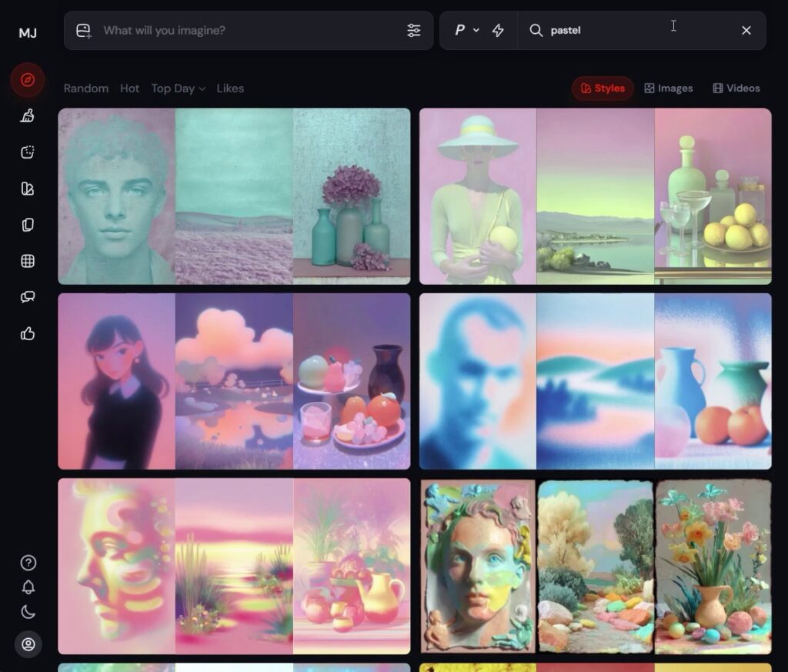Clear the pastel search with X
This screenshot has height=672, width=788.
746,30
